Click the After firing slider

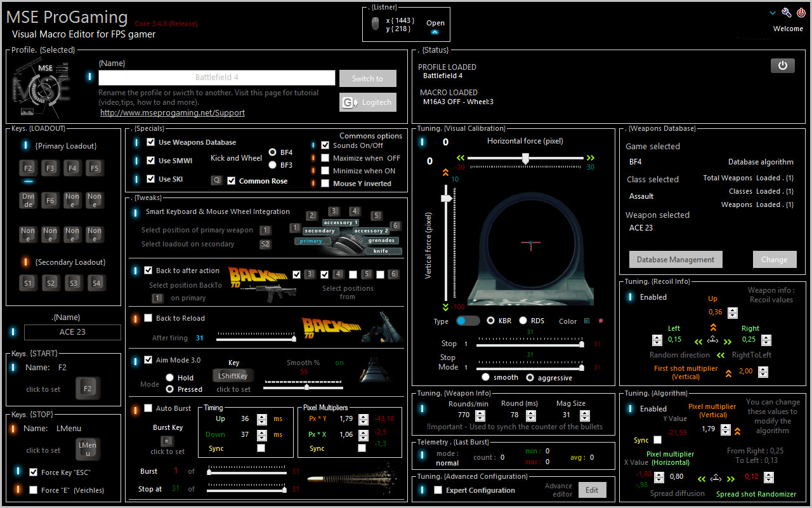(256, 337)
